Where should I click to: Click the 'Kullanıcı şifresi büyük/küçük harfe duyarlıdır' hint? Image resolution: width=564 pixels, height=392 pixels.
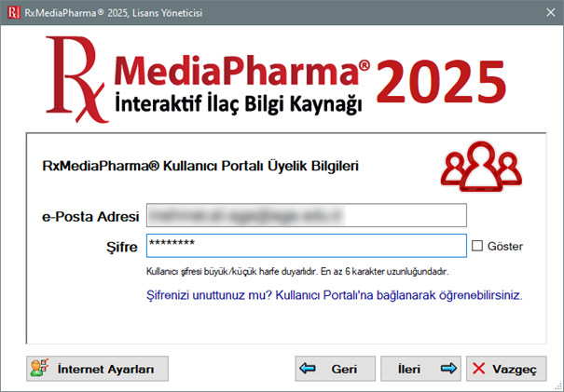(297, 271)
